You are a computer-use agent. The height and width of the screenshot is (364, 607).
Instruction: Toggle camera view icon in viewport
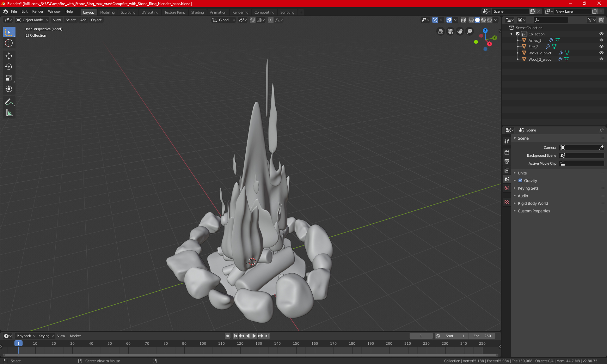pyautogui.click(x=450, y=31)
